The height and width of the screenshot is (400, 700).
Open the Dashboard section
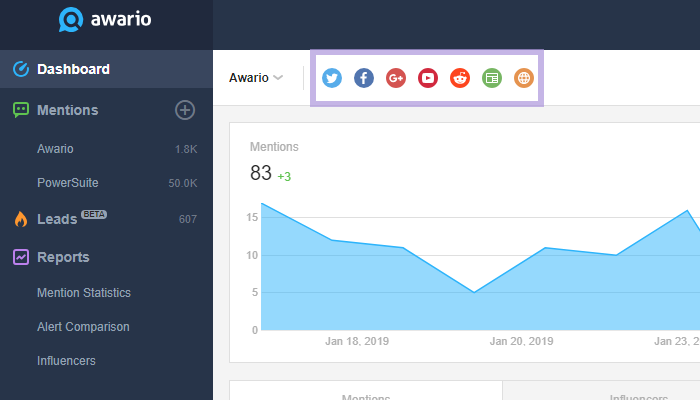click(106, 69)
